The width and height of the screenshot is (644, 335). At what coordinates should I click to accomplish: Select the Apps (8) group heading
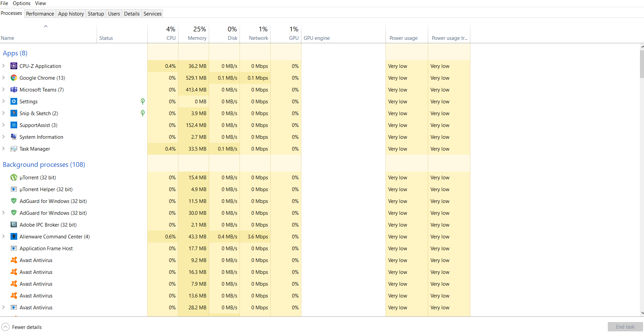pos(15,53)
